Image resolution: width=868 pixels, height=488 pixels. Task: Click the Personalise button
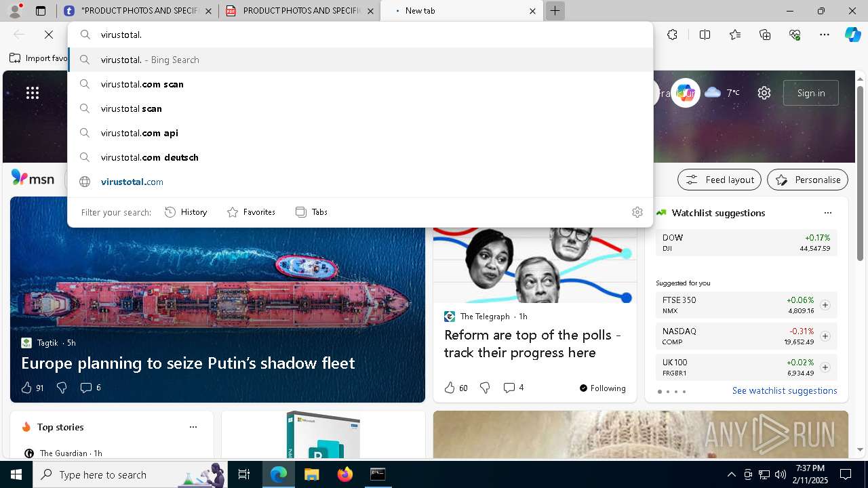[x=808, y=180]
